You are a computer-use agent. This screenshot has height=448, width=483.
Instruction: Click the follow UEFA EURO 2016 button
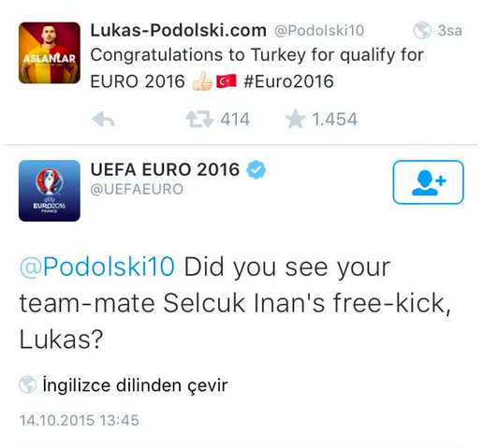[428, 182]
